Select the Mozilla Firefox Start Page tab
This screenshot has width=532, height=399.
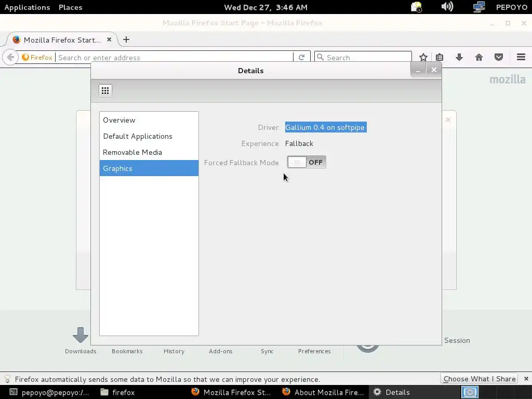(62, 39)
